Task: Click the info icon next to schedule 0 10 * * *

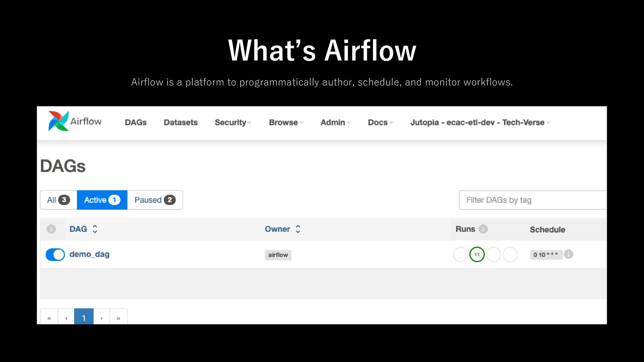Action: point(569,254)
